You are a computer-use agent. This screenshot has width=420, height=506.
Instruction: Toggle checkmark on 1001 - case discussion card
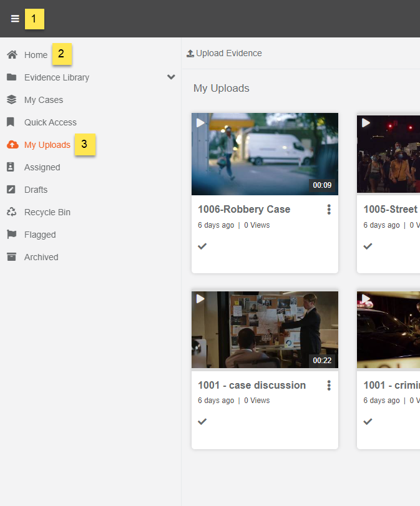pos(202,421)
